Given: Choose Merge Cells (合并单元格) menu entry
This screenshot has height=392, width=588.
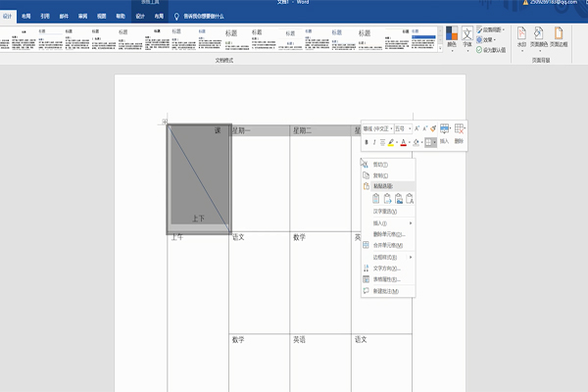Looking at the screenshot, I should pyautogui.click(x=388, y=245).
